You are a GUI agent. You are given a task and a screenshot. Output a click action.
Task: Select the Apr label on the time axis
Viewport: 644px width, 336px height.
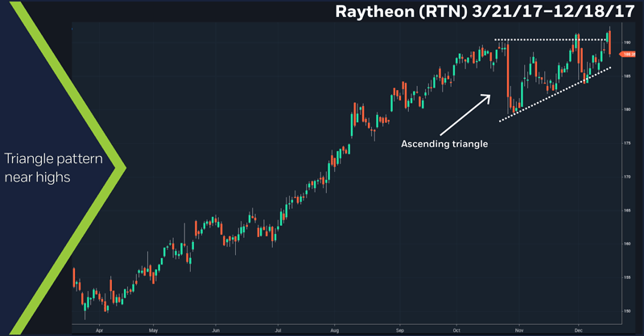pos(98,330)
